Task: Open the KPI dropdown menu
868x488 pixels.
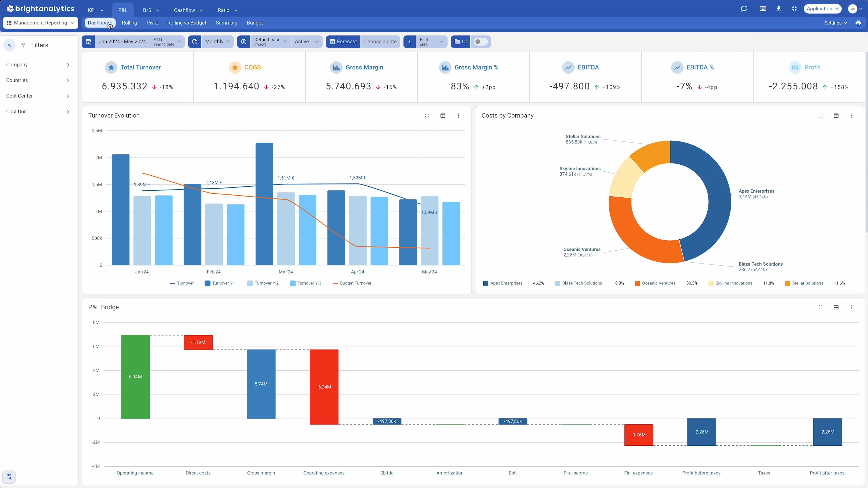Action: click(95, 10)
